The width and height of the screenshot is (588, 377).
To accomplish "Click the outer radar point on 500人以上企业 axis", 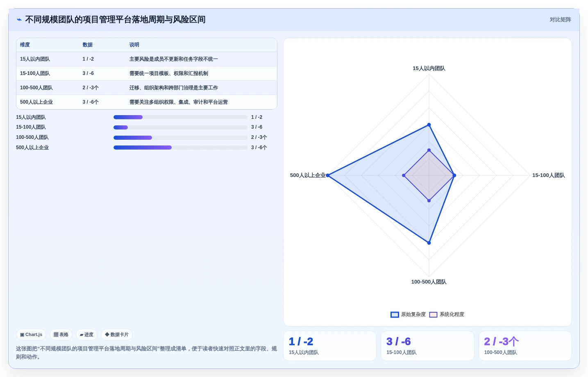I will (328, 175).
